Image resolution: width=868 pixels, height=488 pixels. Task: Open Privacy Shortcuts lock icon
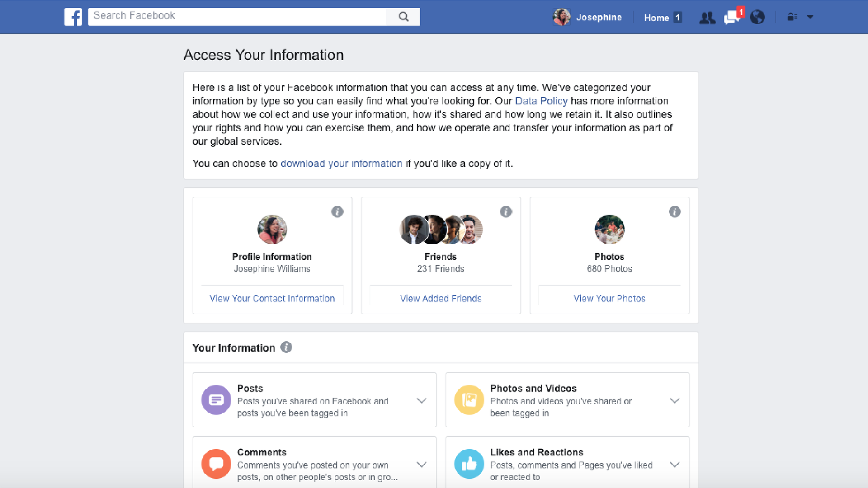[x=791, y=17]
